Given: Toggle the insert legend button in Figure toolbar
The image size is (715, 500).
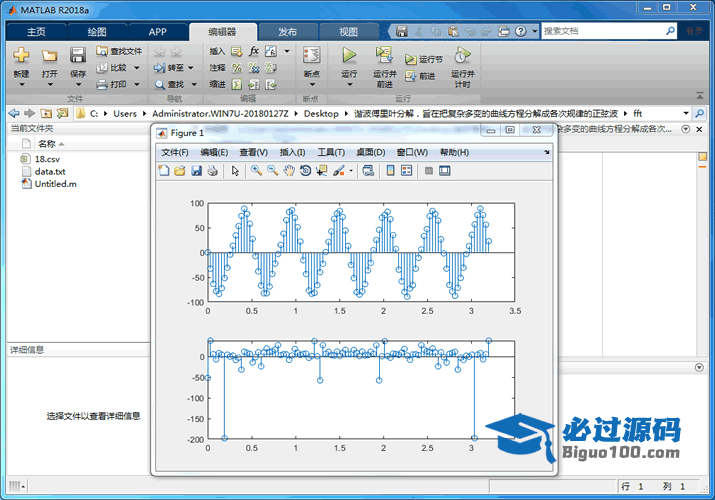Looking at the screenshot, I should [406, 171].
